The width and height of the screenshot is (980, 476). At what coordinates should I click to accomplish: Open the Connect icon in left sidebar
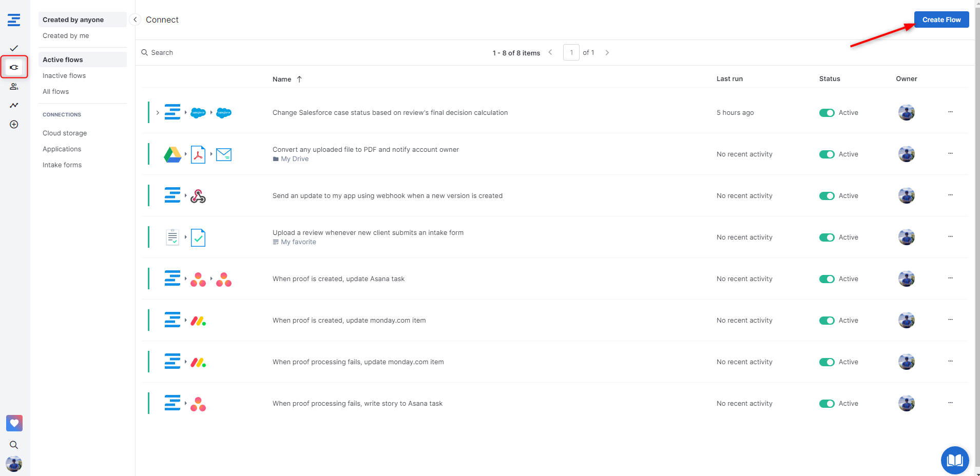[x=14, y=67]
